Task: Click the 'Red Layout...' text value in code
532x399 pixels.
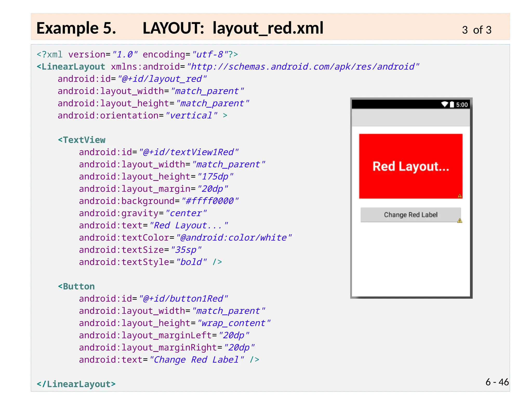Action: pos(189,225)
